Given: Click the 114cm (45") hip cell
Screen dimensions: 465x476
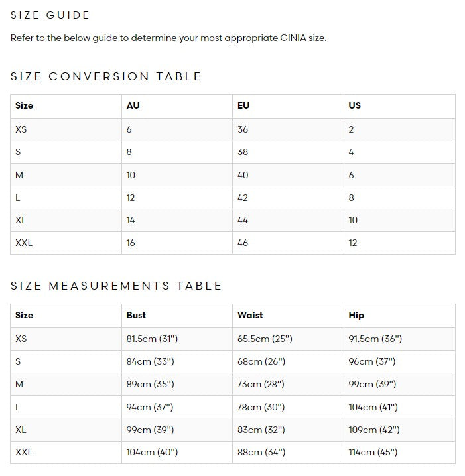Looking at the screenshot, I should pyautogui.click(x=373, y=452).
